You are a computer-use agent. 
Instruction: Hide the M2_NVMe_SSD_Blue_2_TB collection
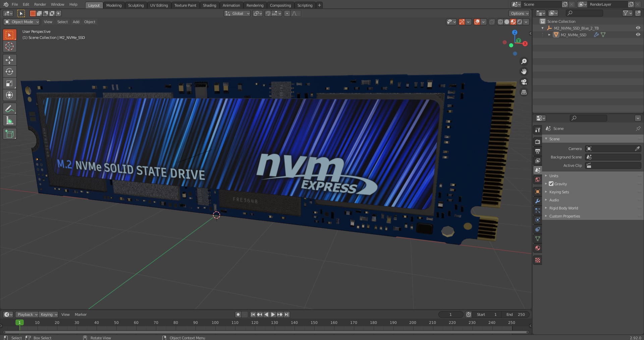coord(638,28)
